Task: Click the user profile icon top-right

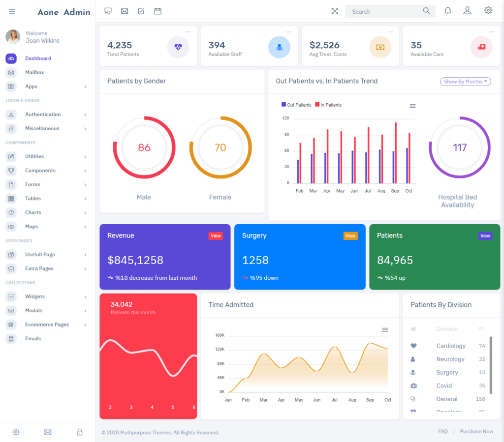Action: pyautogui.click(x=467, y=10)
